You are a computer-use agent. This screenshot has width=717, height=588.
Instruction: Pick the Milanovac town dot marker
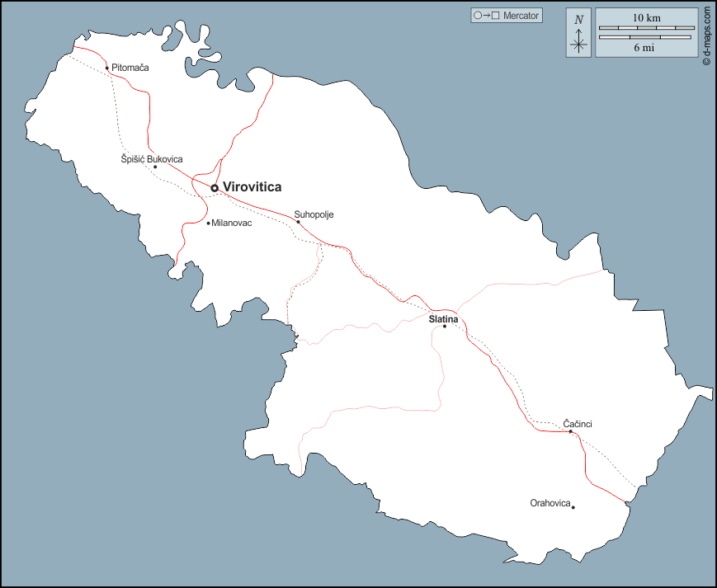tap(208, 223)
